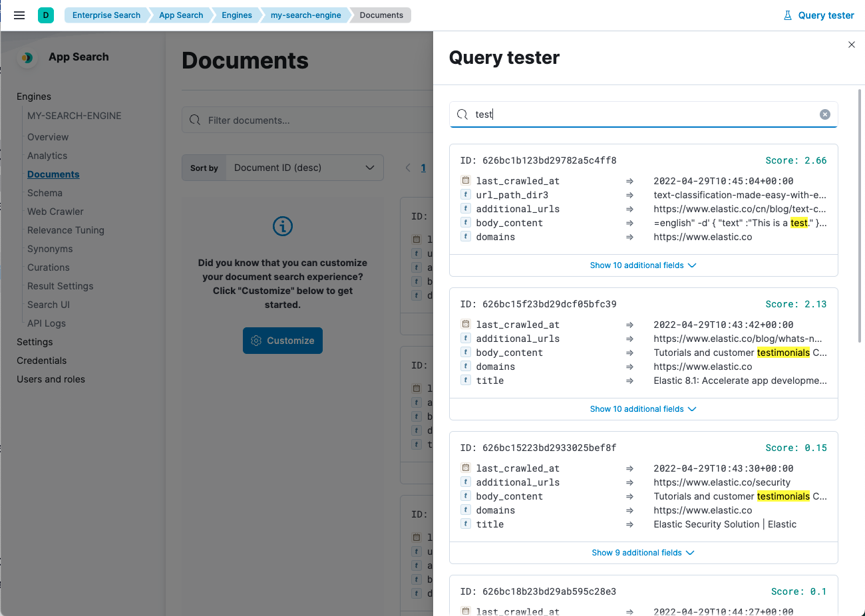
Task: Switch to Relevance Tuning
Action: tap(65, 230)
